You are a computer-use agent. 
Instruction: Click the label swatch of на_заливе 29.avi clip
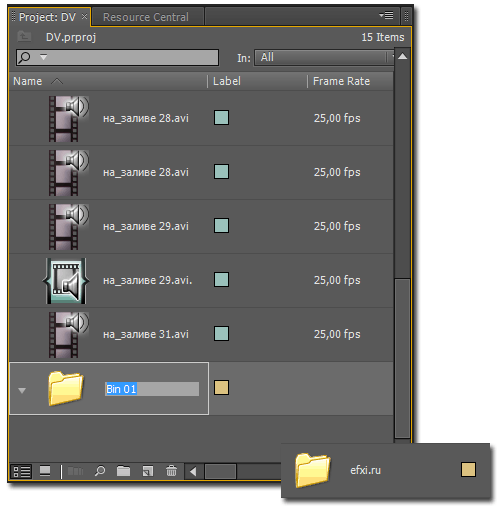221,226
